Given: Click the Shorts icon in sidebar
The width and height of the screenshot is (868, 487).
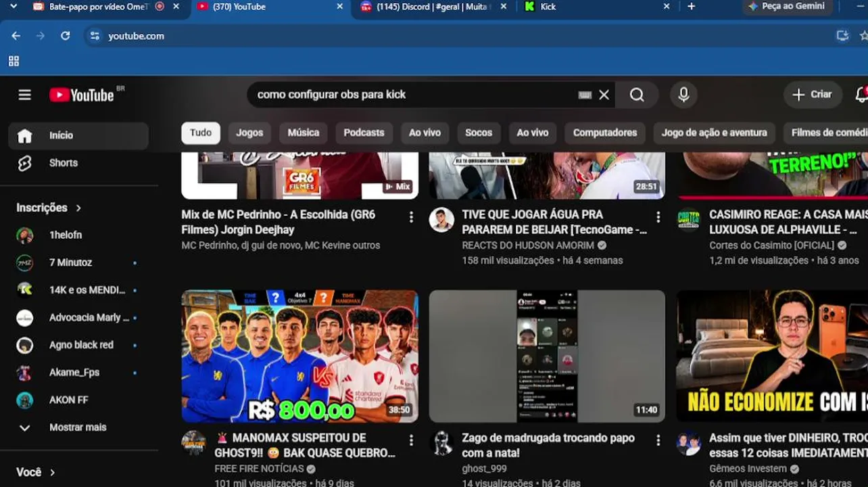Looking at the screenshot, I should (x=25, y=163).
